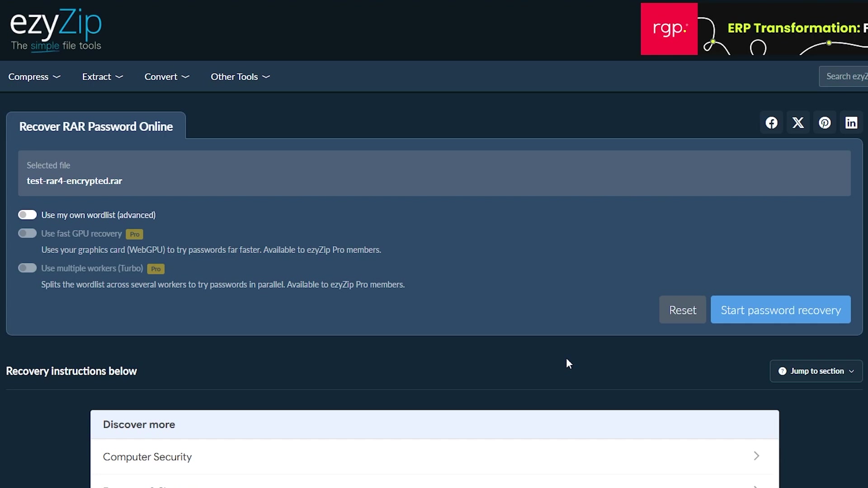
Task: Toggle Use my own wordlist switch
Action: 27,215
